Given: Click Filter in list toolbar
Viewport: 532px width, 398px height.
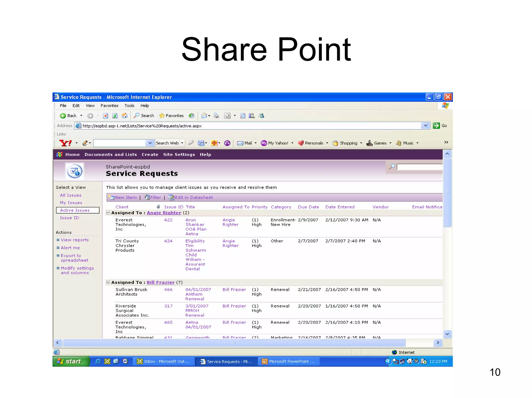Looking at the screenshot, I should coord(153,197).
